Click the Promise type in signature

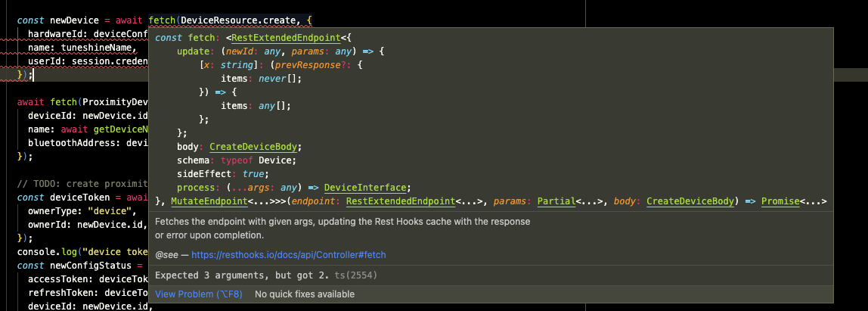pyautogui.click(x=780, y=201)
